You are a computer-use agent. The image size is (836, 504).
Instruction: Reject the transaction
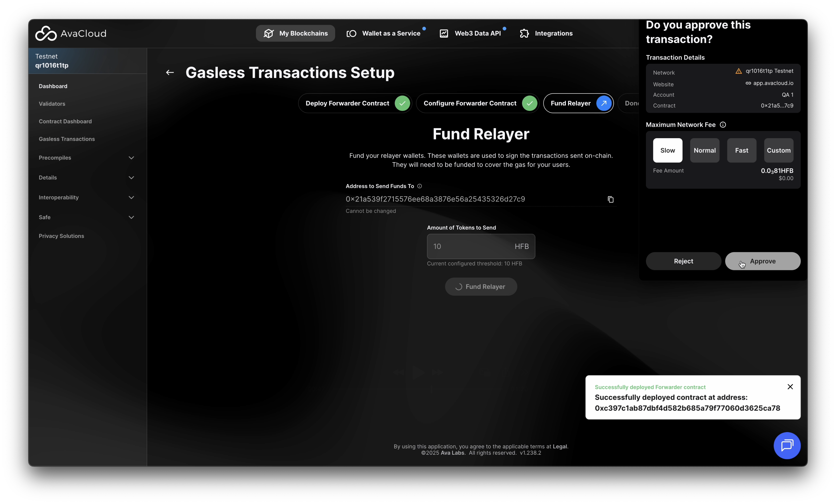coord(683,261)
